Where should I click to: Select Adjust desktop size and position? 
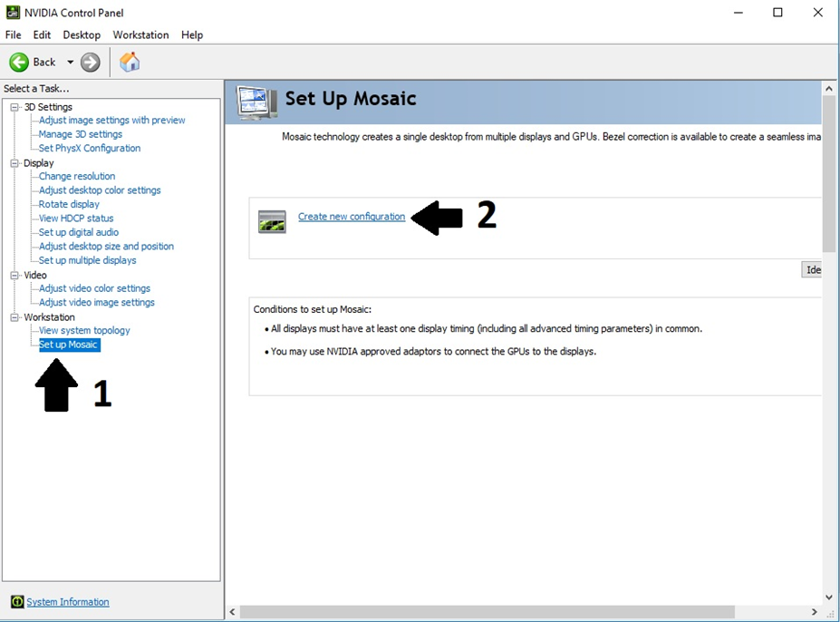click(x=106, y=246)
